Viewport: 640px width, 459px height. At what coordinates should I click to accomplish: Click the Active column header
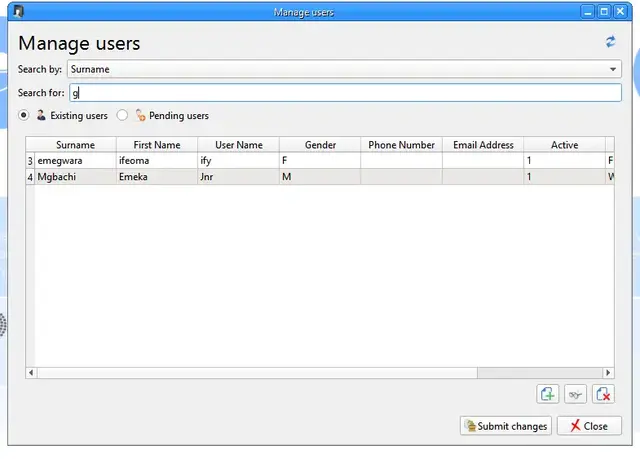coord(564,145)
